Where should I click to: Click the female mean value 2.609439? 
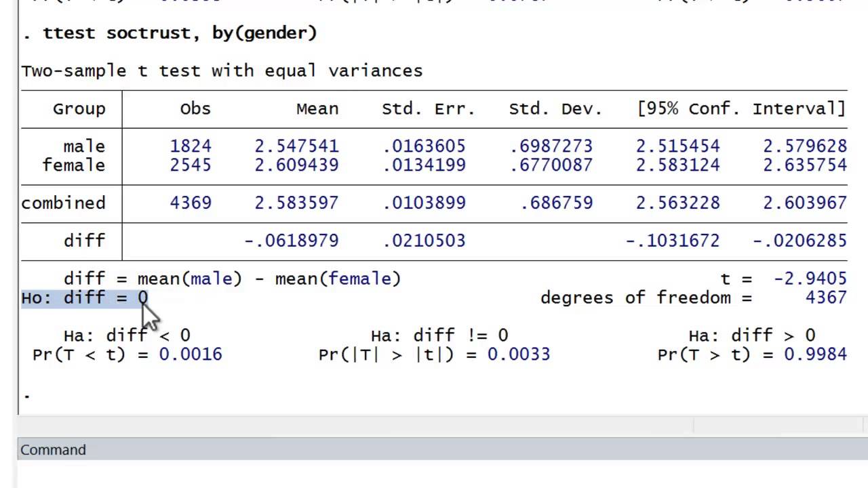click(x=296, y=165)
